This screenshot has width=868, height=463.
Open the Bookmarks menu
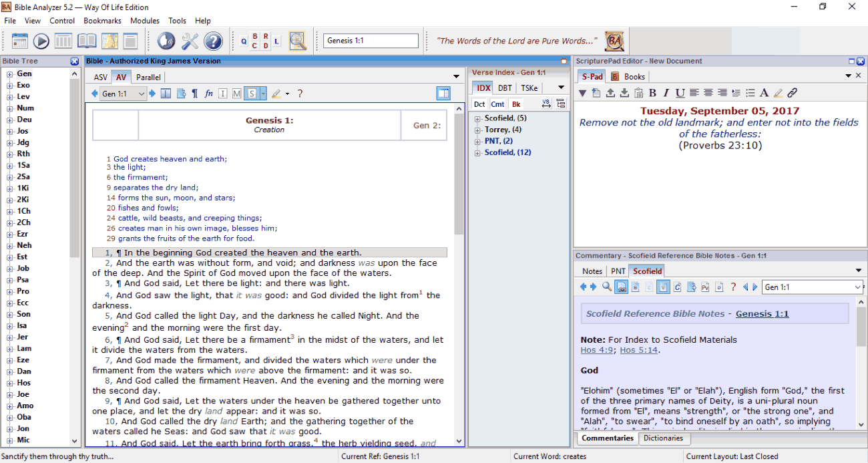tap(102, 21)
